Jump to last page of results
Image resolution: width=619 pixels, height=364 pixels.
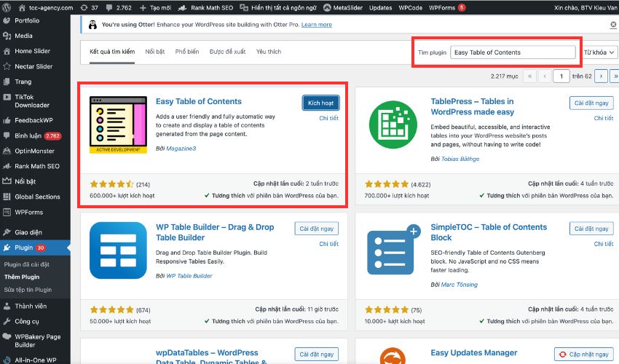[x=615, y=76]
